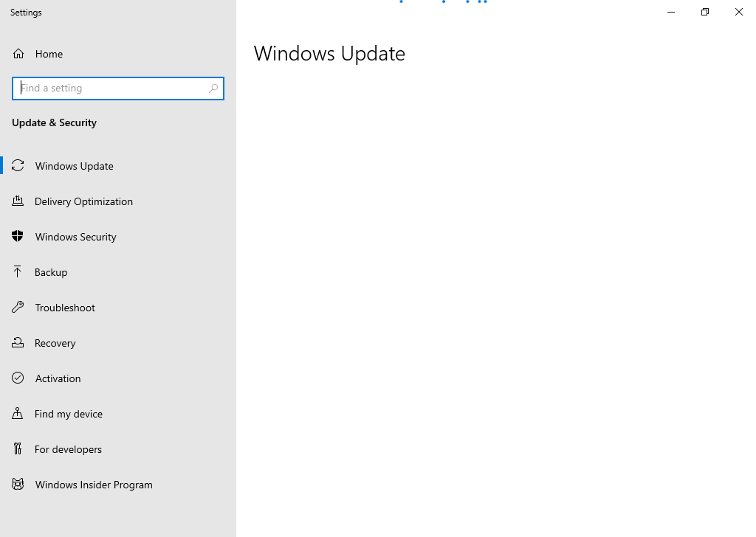This screenshot has width=756, height=537.
Task: Minimize the Settings window
Action: point(671,12)
